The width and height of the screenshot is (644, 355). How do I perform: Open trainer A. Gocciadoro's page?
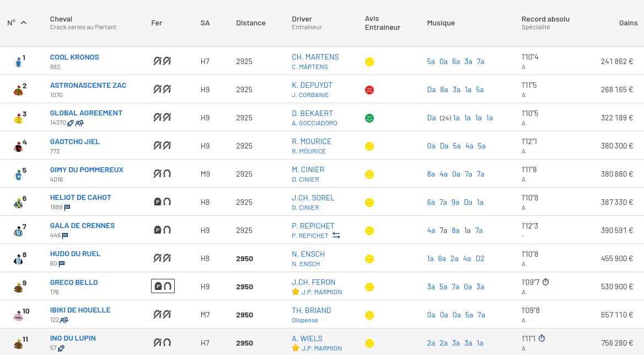click(314, 123)
